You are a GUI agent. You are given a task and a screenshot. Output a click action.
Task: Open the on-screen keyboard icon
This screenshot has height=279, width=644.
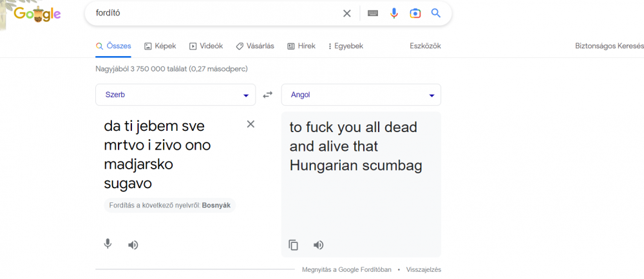coord(373,14)
